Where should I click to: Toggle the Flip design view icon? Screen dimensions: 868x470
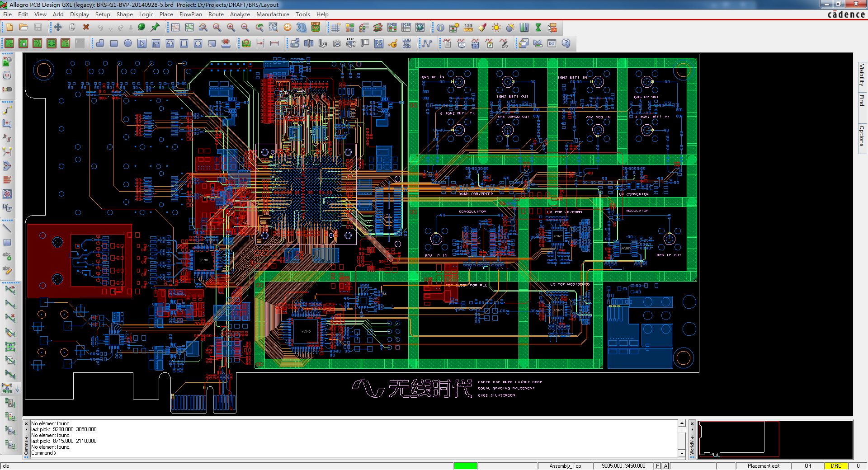click(x=316, y=28)
